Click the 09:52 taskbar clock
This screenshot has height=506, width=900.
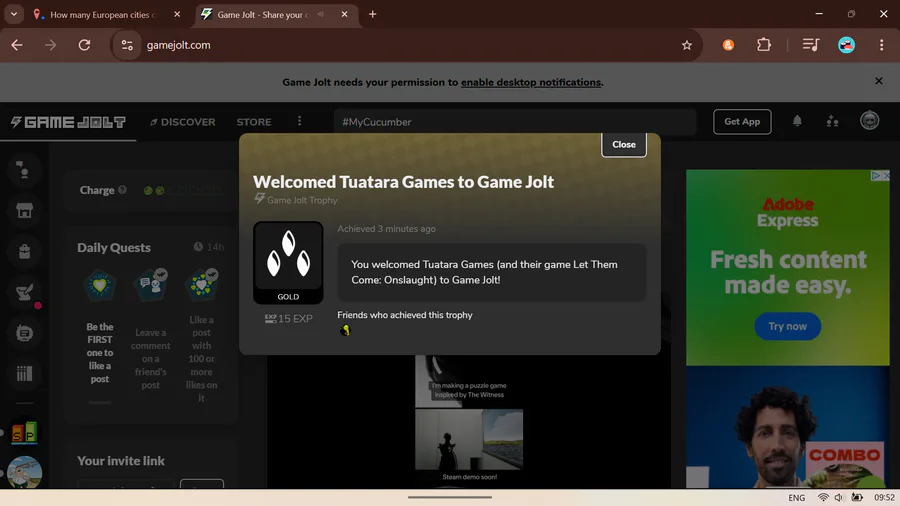884,497
